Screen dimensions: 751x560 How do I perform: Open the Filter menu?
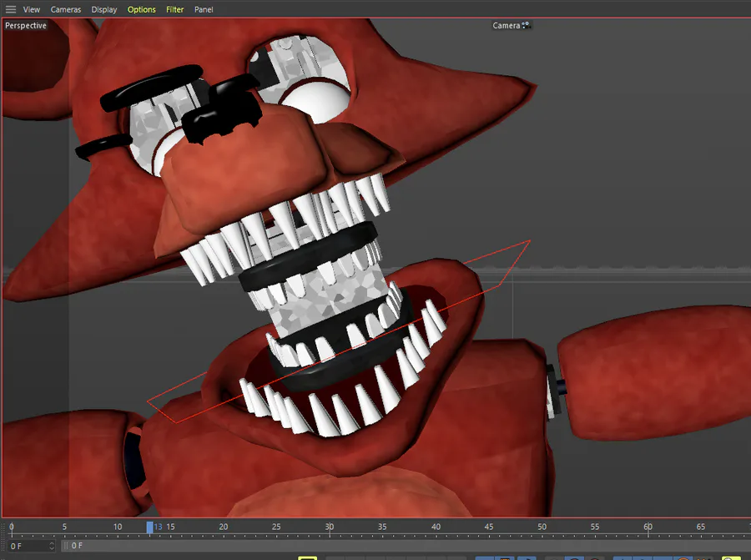pyautogui.click(x=175, y=9)
